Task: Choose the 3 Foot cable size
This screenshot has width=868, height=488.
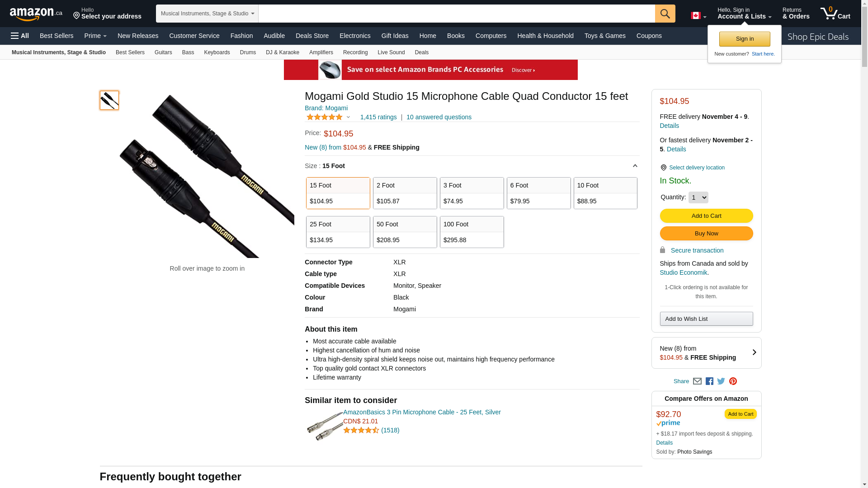Action: click(x=472, y=193)
